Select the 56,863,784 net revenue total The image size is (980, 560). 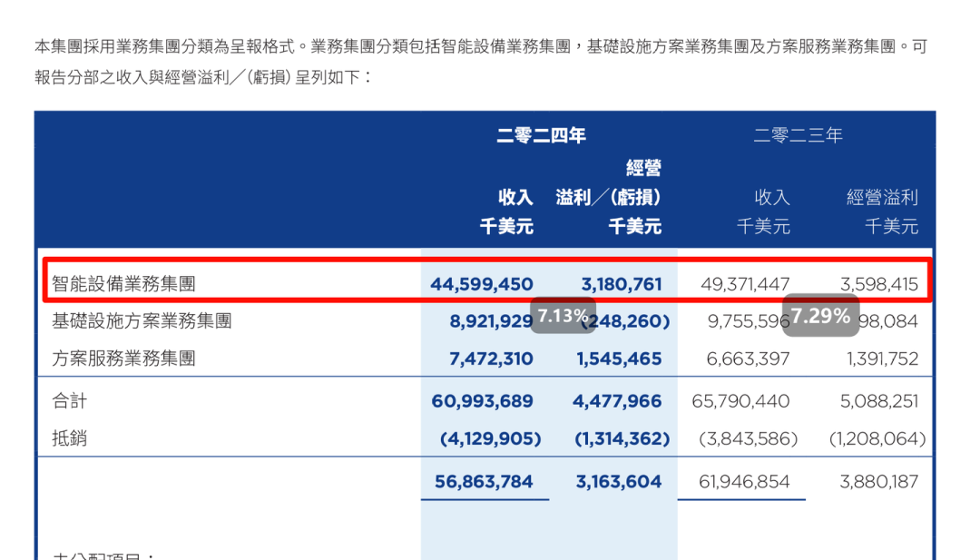click(484, 482)
